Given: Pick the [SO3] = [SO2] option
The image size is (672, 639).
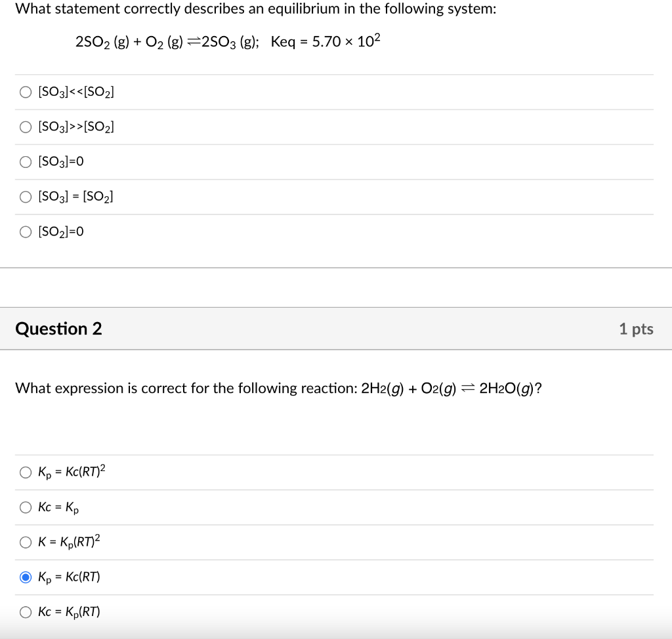Looking at the screenshot, I should click(x=26, y=197).
